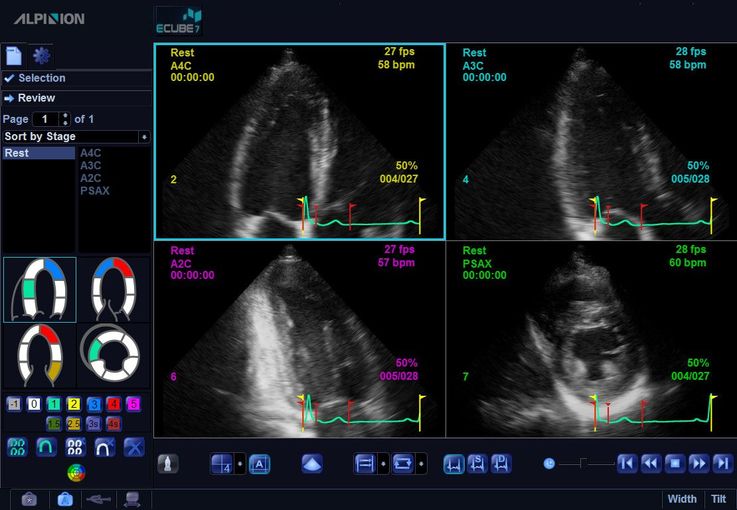Skip to the last frame
Image resolution: width=737 pixels, height=510 pixels.
click(722, 463)
